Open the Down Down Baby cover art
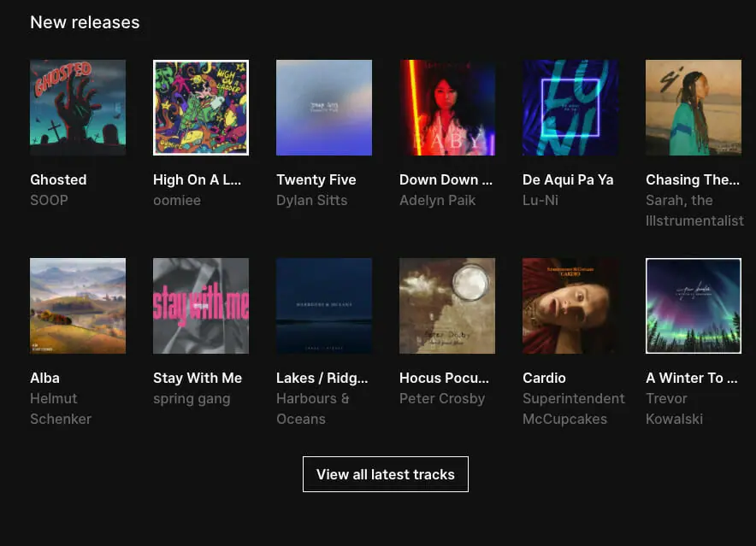The height and width of the screenshot is (546, 756). tap(447, 108)
